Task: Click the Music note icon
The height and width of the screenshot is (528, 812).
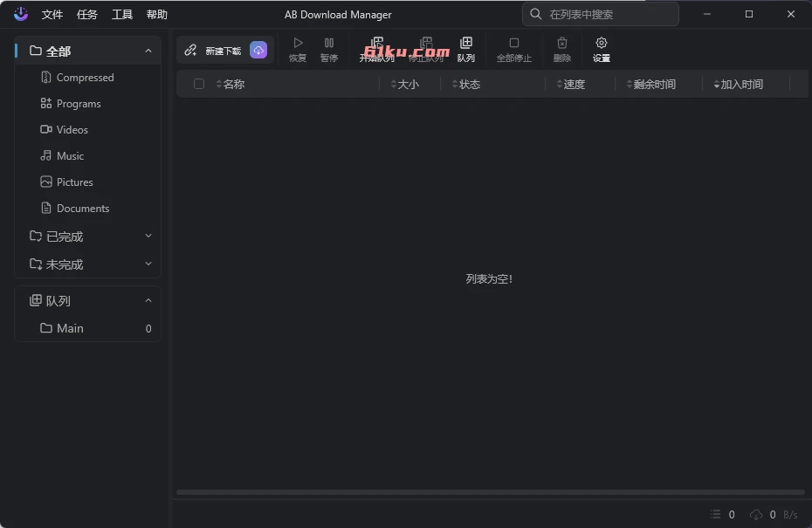Action: point(46,155)
